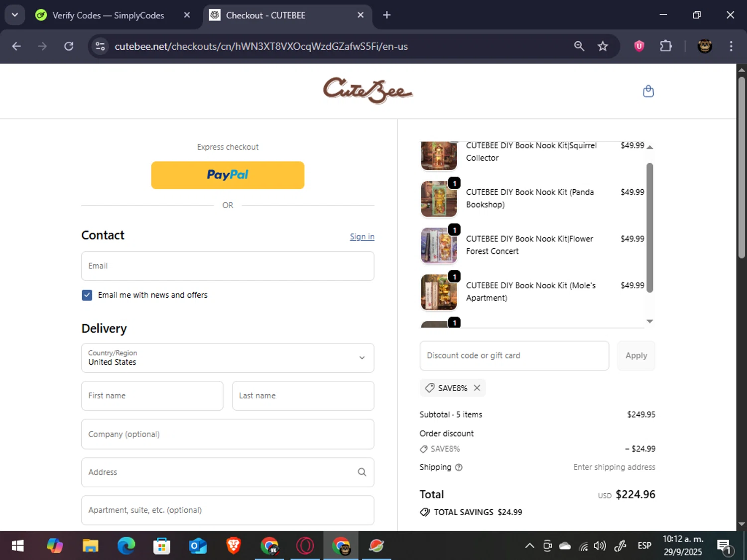Image resolution: width=747 pixels, height=560 pixels.
Task: Open the notifications center icon
Action: pos(725,546)
